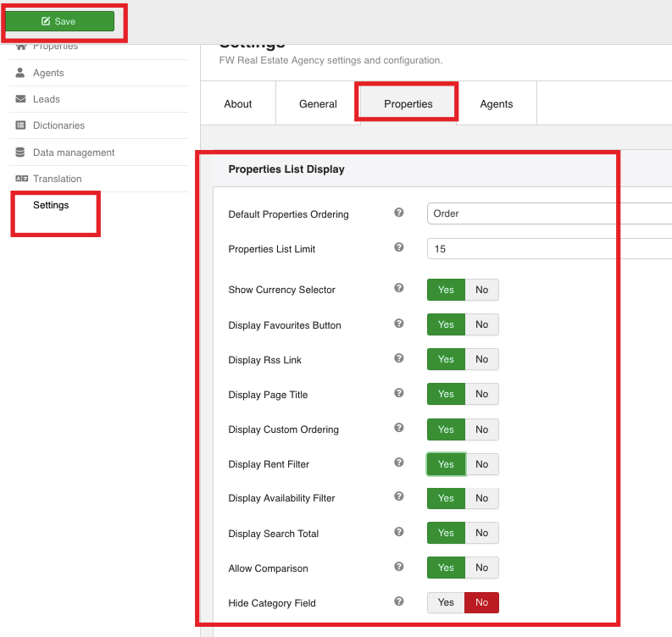Viewport: 672px width, 637px height.
Task: Click the help icon next to Properties List Limit
Action: pyautogui.click(x=399, y=248)
